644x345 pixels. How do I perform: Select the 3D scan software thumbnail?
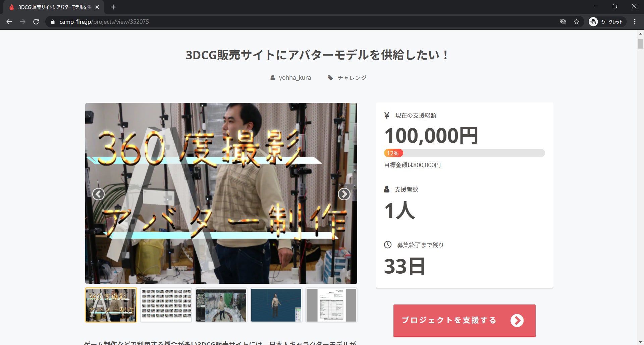coord(221,305)
